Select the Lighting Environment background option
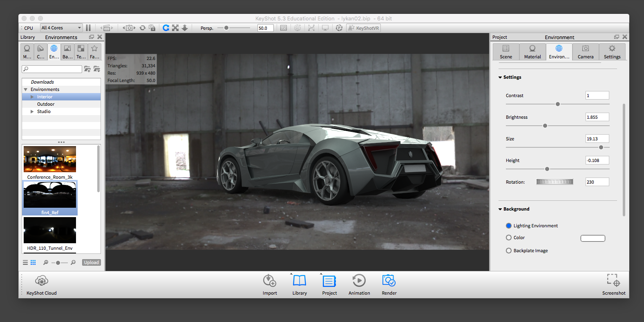This screenshot has height=322, width=644. 509,226
